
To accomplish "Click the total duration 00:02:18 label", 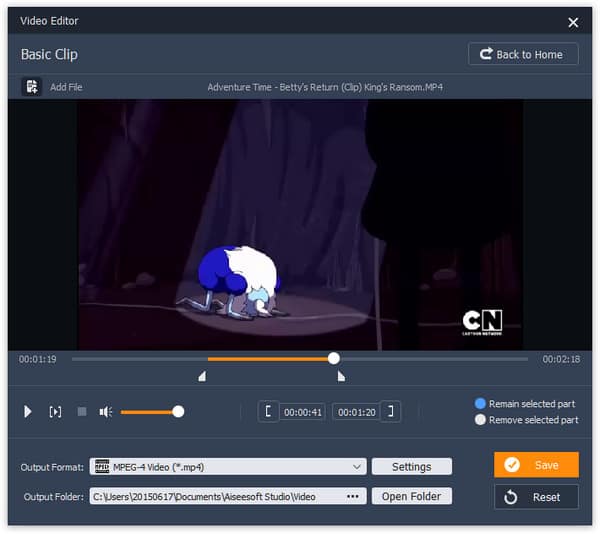I will pos(561,359).
